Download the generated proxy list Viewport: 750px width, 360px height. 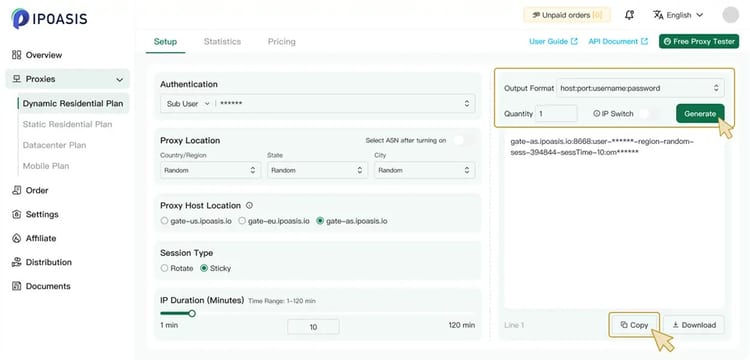[x=694, y=325]
